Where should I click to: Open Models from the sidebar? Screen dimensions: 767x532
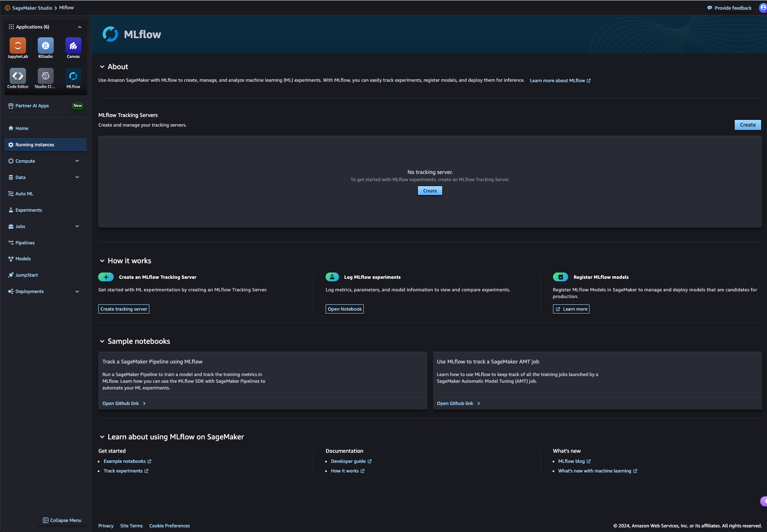(45, 259)
